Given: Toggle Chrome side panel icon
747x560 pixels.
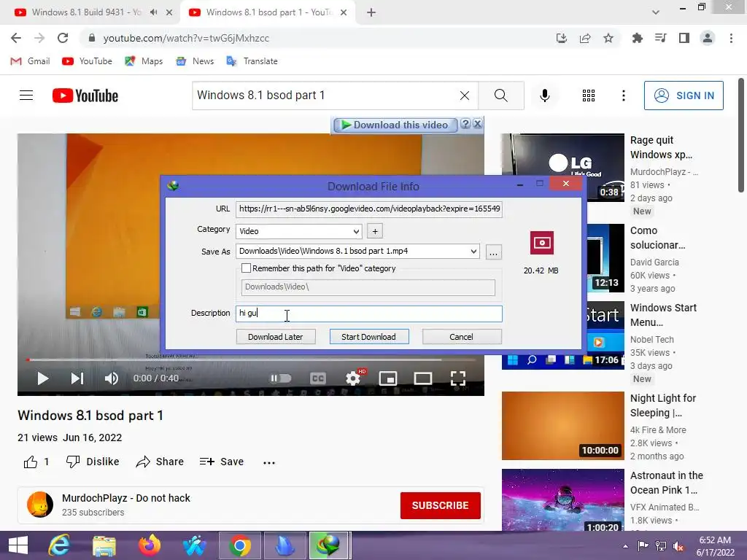Looking at the screenshot, I should tap(684, 38).
